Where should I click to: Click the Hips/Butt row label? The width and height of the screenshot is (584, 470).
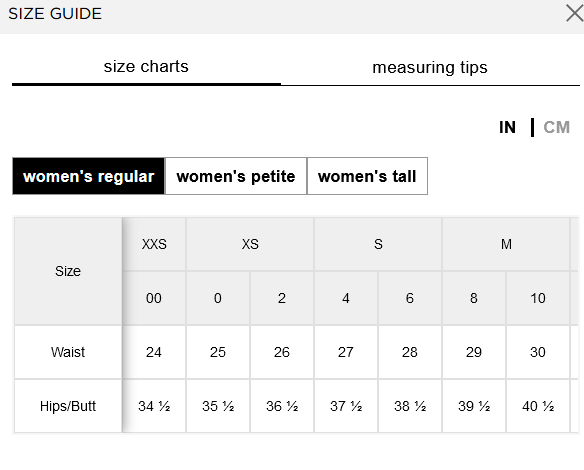tap(68, 406)
